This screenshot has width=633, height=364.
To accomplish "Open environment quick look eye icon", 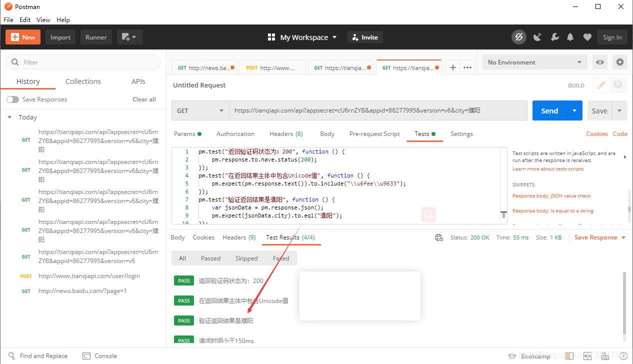I will 599,62.
